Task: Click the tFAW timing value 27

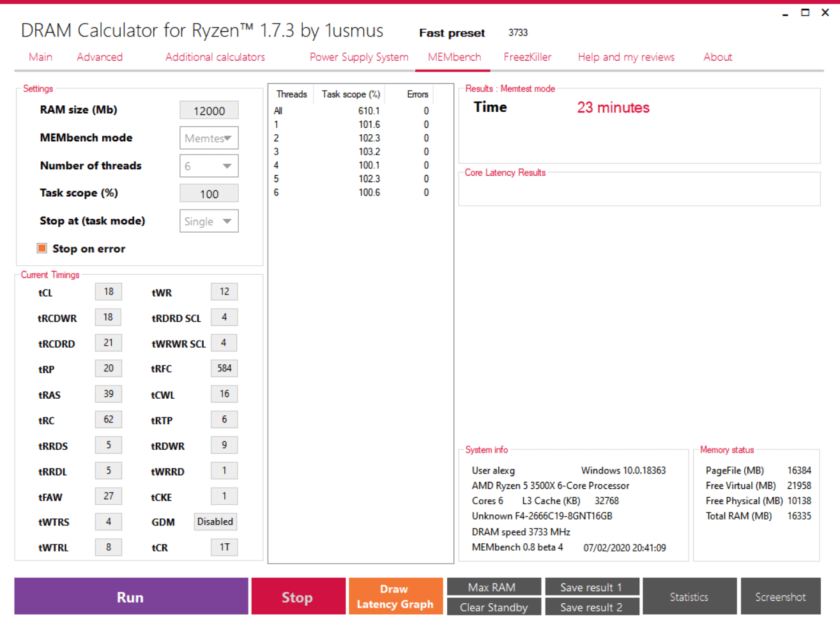Action: (109, 496)
